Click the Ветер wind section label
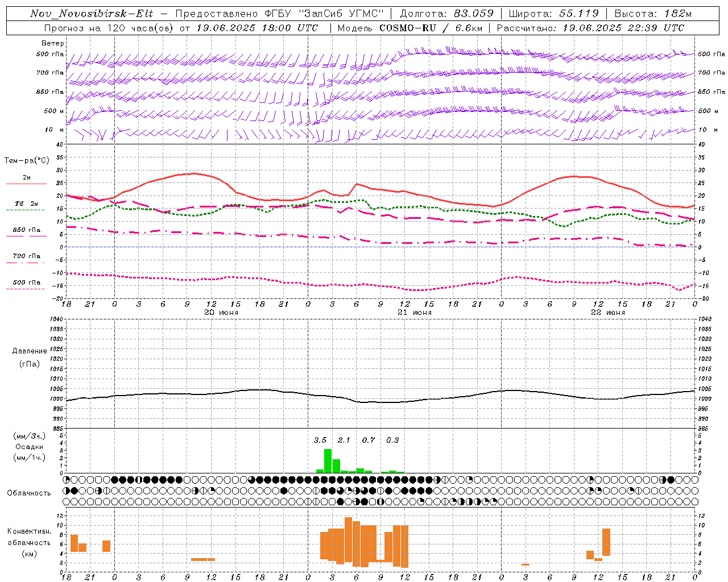 53,43
